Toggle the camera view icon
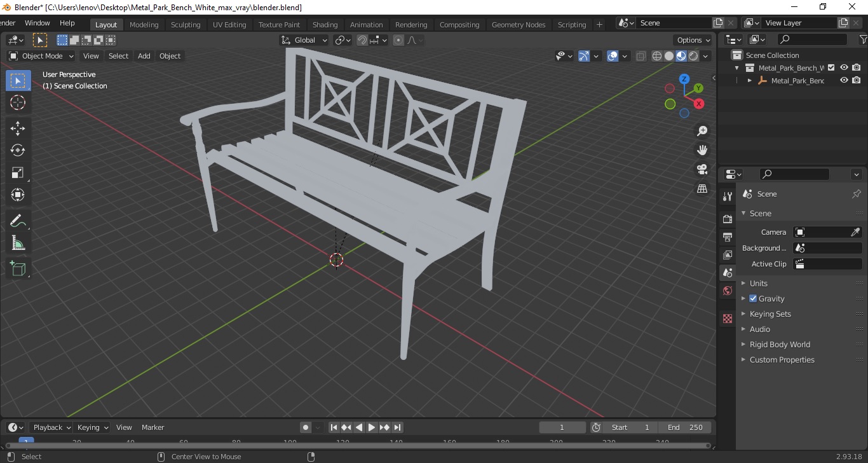 (x=702, y=169)
